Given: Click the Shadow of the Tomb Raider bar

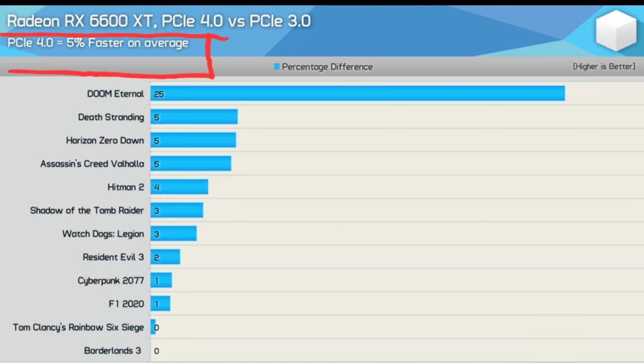Looking at the screenshot, I should point(177,210).
